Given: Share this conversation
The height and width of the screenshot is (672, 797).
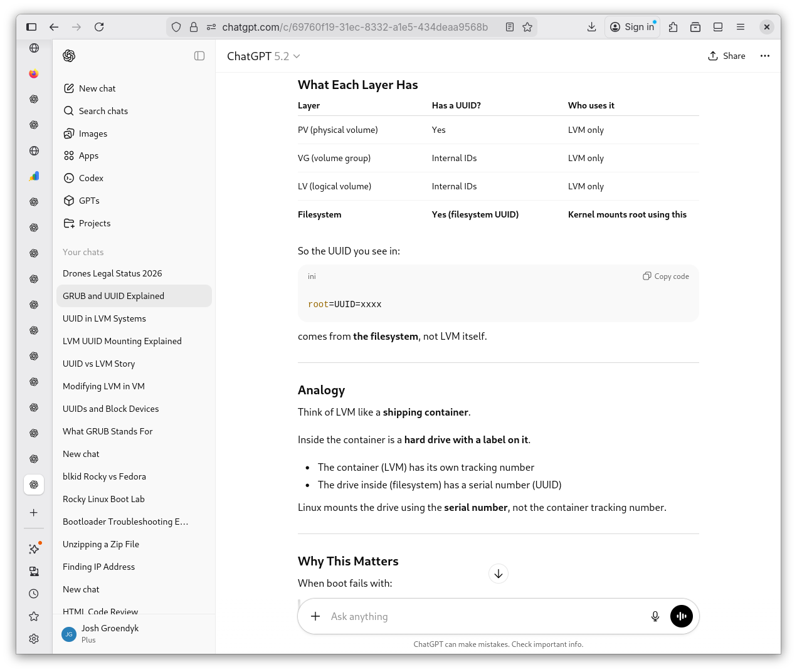Looking at the screenshot, I should click(727, 56).
